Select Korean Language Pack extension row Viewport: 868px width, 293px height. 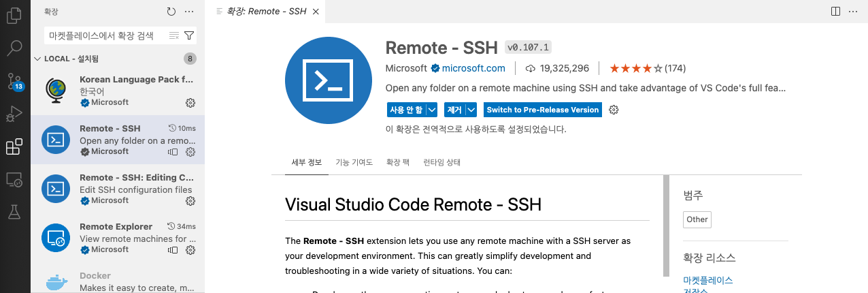coord(118,91)
